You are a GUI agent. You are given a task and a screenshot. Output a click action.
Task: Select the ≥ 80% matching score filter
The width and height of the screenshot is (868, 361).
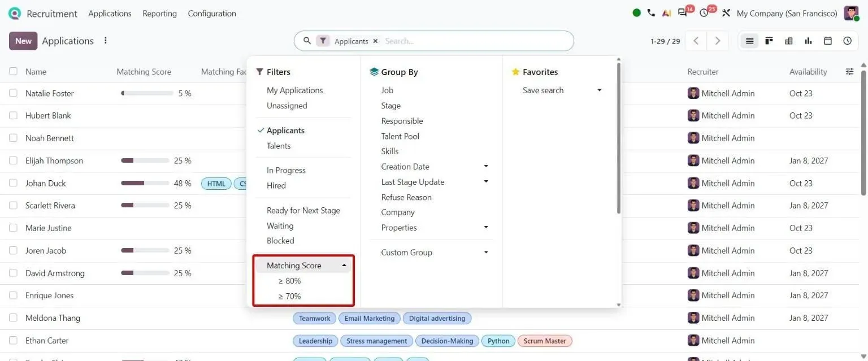pyautogui.click(x=289, y=281)
